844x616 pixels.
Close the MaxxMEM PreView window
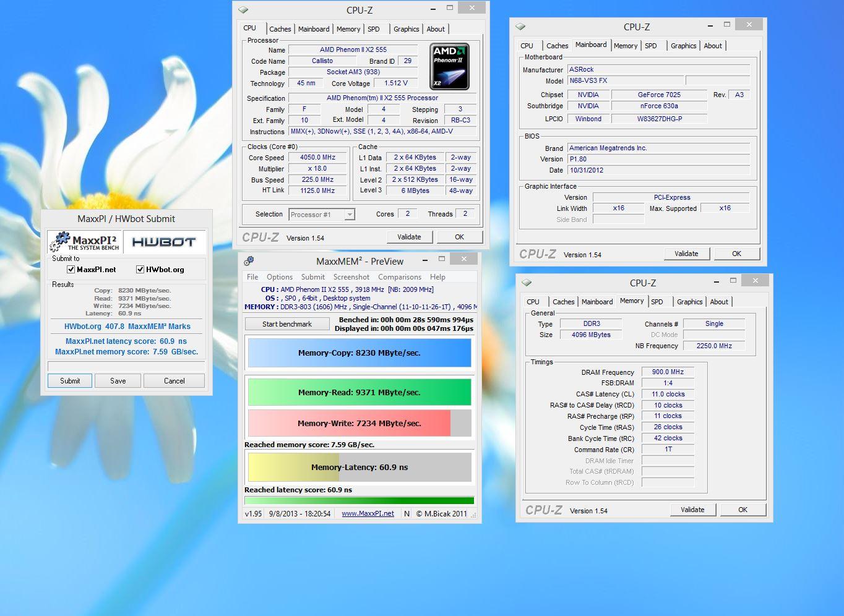pyautogui.click(x=464, y=259)
